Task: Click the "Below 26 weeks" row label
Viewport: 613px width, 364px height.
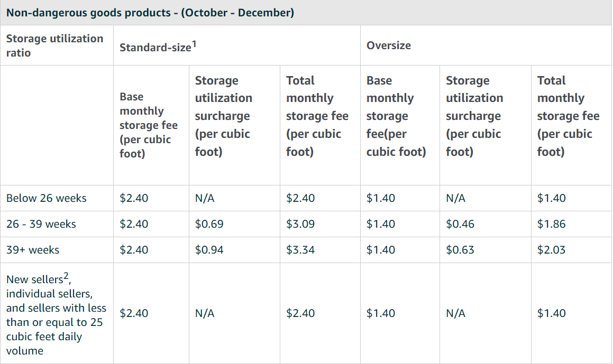Action: 46,198
